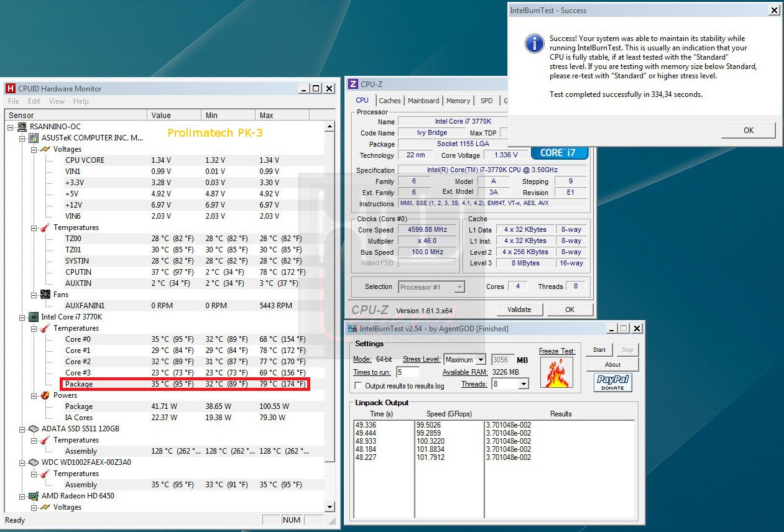784x532 pixels.
Task: Open the Help menu in Hardware Monitor
Action: point(81,101)
